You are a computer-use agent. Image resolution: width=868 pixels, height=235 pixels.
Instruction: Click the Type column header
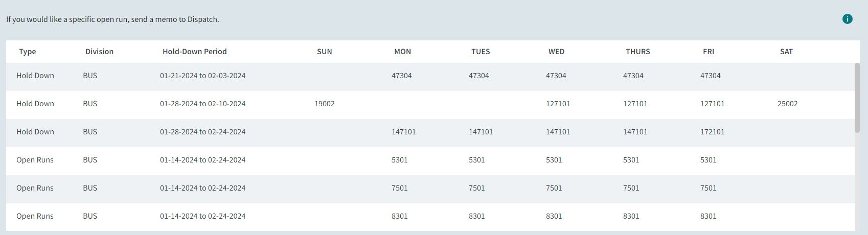click(28, 52)
